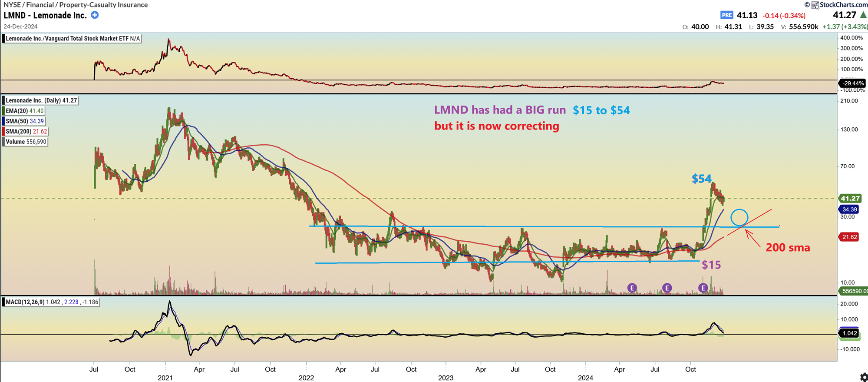Click the blue plus icon beside Lemonade Inc.
This screenshot has height=382, width=868.
tap(95, 15)
